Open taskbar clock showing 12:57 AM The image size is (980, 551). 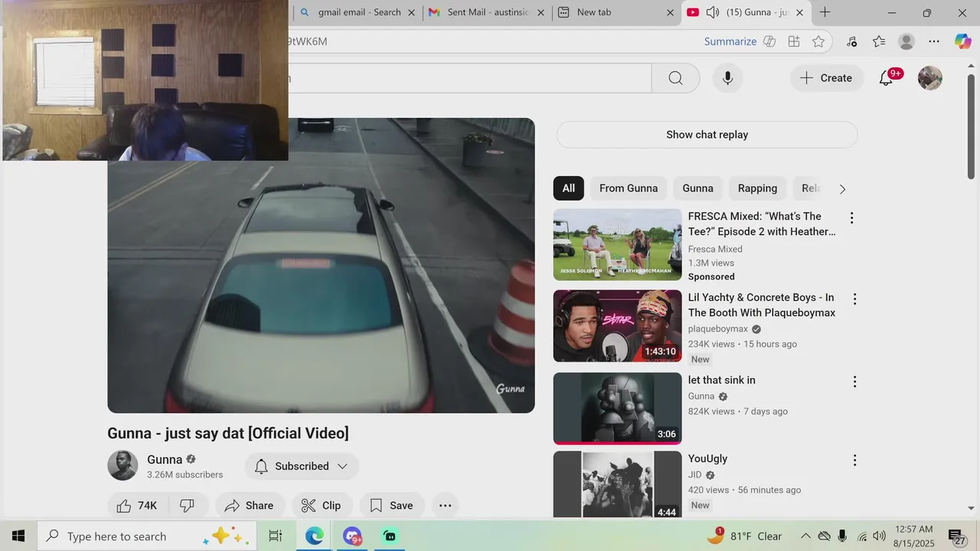[x=914, y=536]
